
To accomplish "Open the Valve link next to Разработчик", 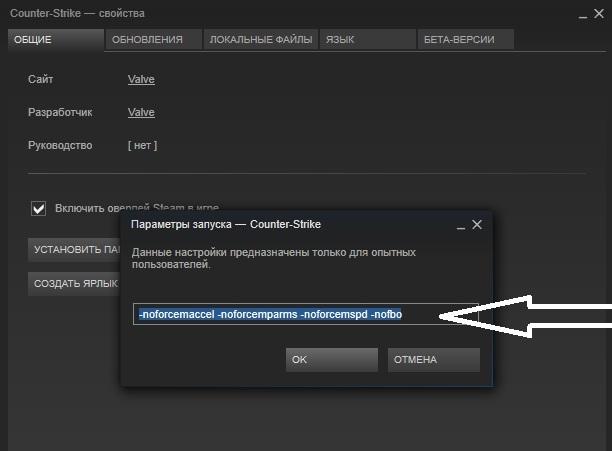I will tap(141, 112).
